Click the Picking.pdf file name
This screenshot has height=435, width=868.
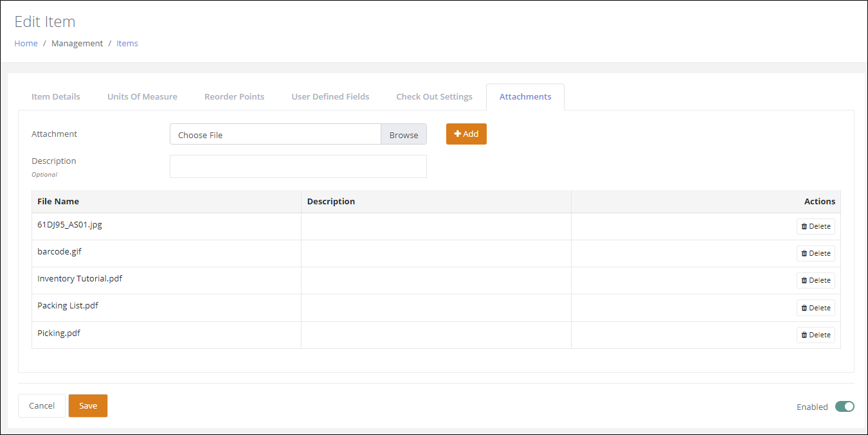point(59,333)
